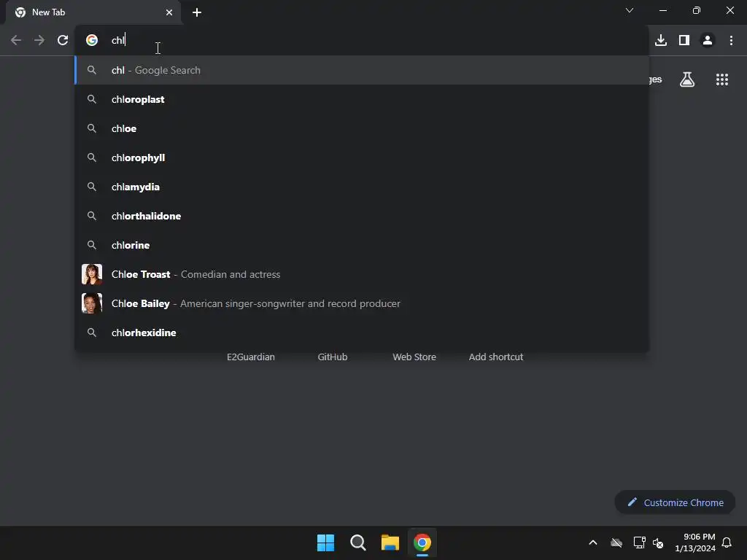Open network status tray icon
747x560 pixels.
tap(639, 542)
